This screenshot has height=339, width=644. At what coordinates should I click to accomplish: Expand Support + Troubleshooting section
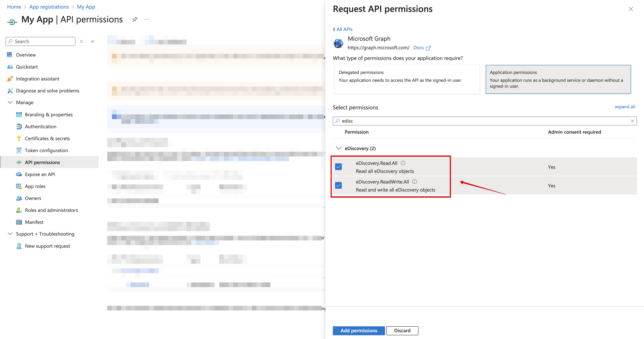point(10,234)
